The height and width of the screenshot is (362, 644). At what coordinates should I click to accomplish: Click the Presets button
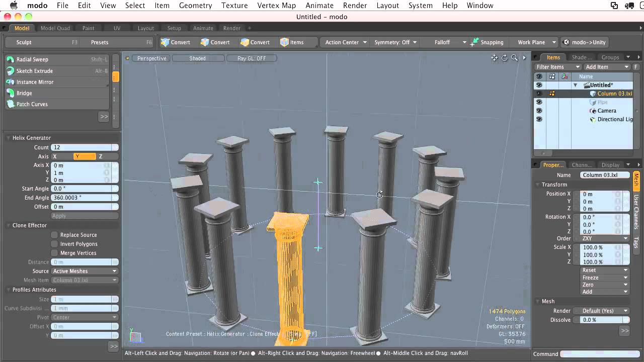pyautogui.click(x=118, y=42)
